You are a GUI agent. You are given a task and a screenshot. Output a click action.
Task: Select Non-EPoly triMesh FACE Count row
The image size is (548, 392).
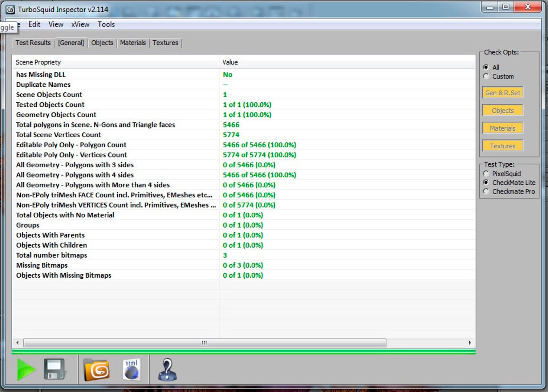pos(244,195)
